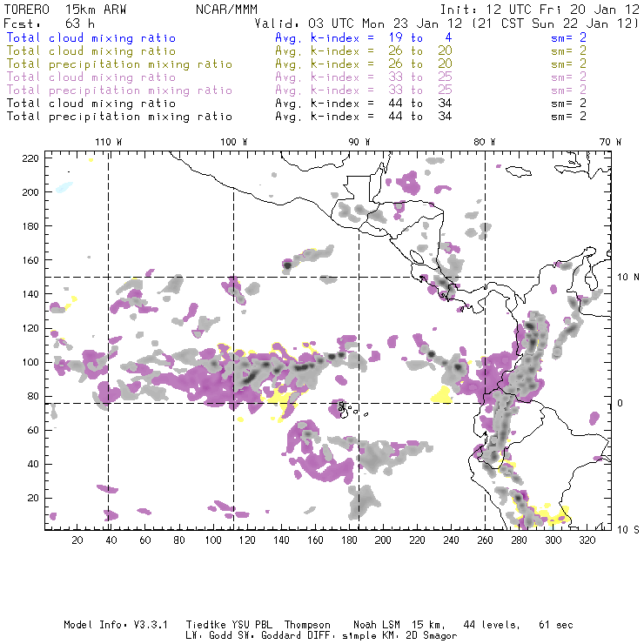Select the "100" y-axis tick label

(30, 362)
